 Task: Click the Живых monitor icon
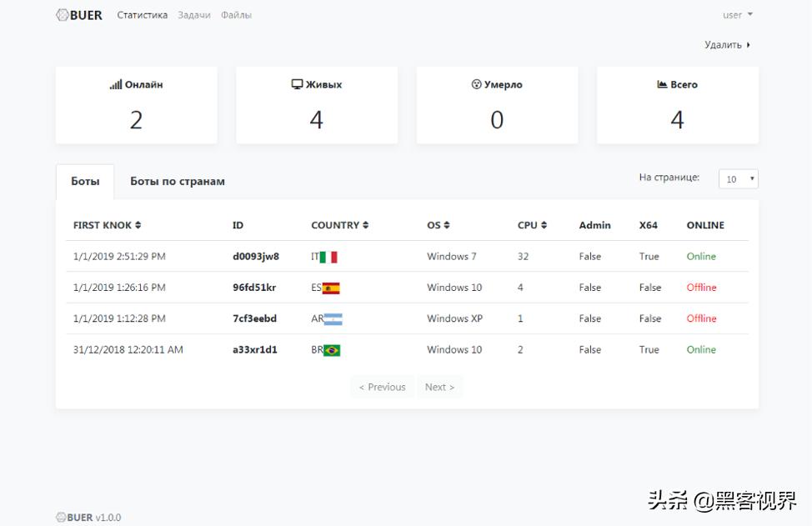(297, 84)
